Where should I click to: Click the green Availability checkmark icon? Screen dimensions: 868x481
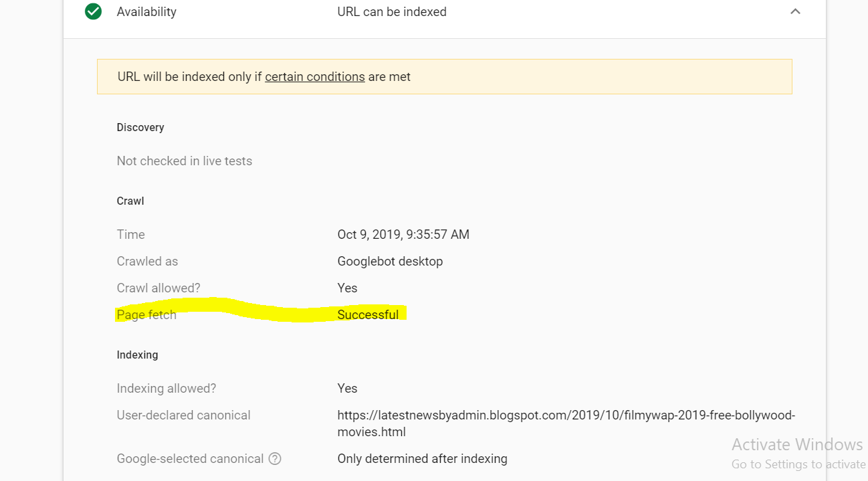tap(94, 11)
